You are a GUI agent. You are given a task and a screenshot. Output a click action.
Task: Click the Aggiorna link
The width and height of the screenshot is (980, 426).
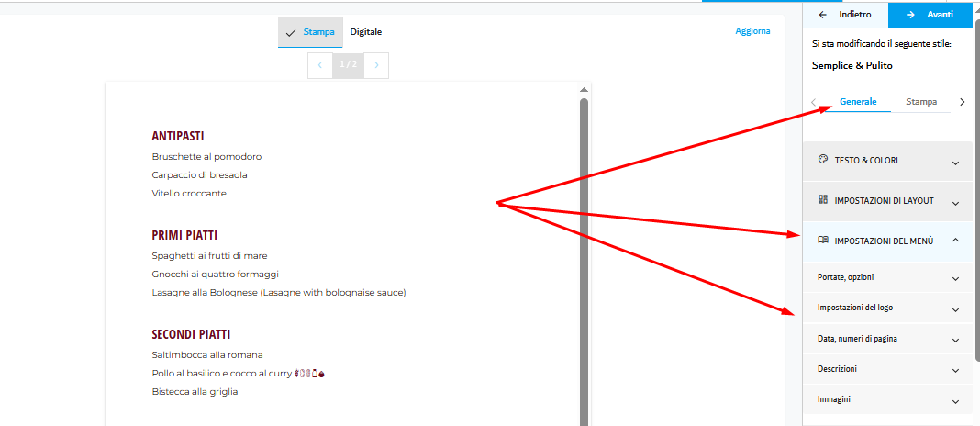click(752, 31)
